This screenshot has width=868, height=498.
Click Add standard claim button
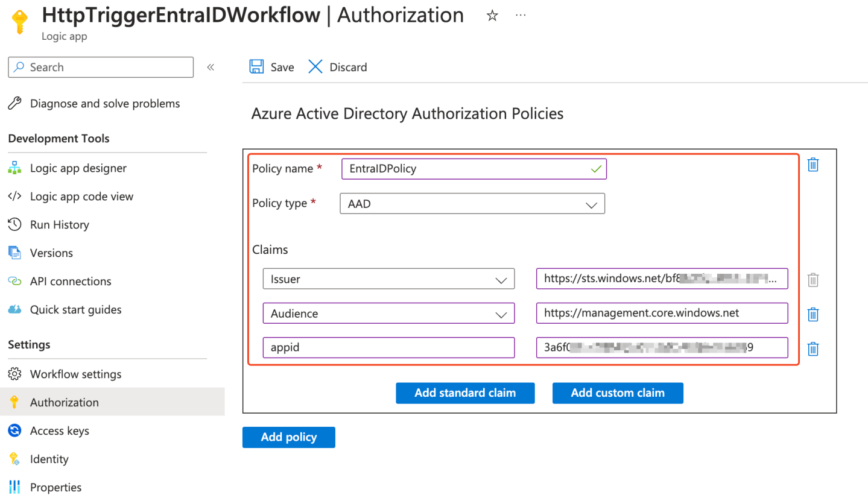[465, 393]
